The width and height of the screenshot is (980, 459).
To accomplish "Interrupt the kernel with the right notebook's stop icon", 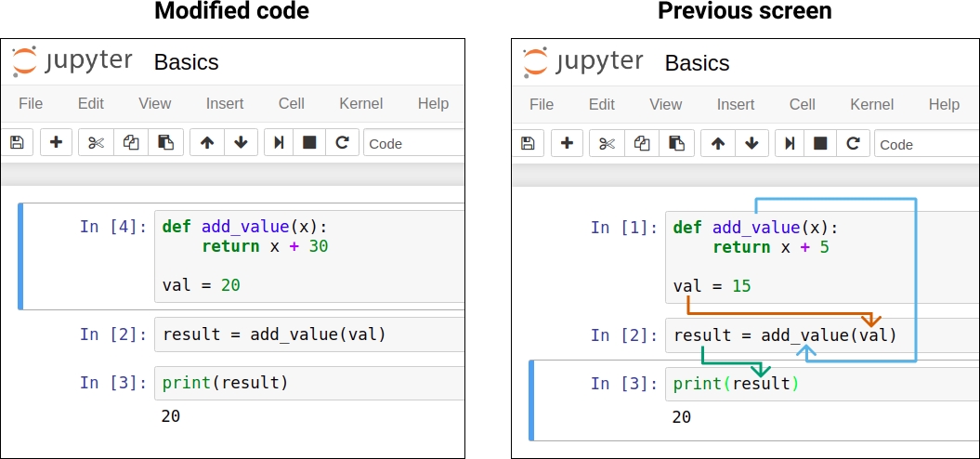I will pyautogui.click(x=820, y=144).
